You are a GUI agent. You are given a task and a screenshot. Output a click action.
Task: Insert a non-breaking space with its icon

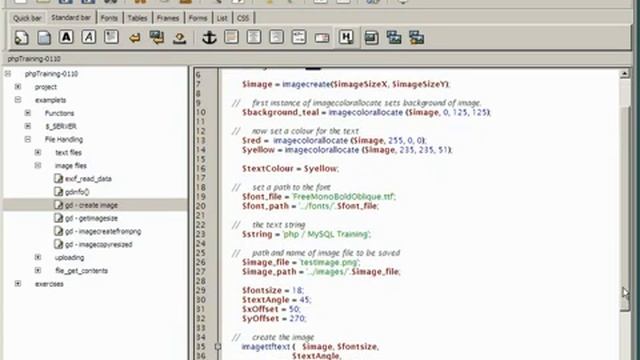coord(179,38)
